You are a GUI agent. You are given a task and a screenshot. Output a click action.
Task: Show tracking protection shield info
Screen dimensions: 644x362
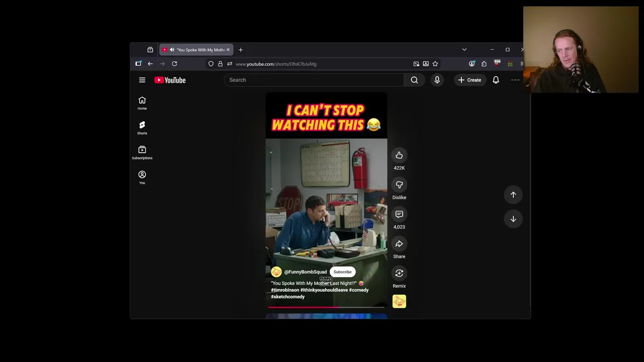point(211,64)
